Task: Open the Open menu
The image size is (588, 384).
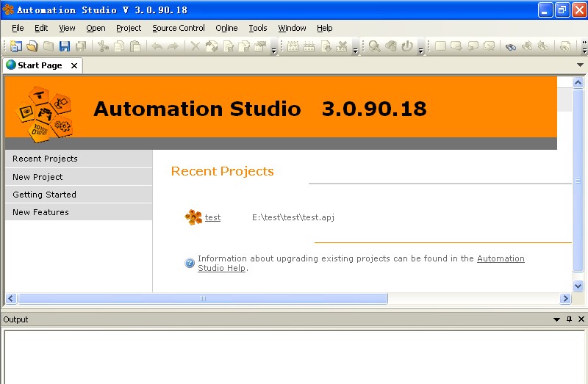Action: [x=96, y=28]
